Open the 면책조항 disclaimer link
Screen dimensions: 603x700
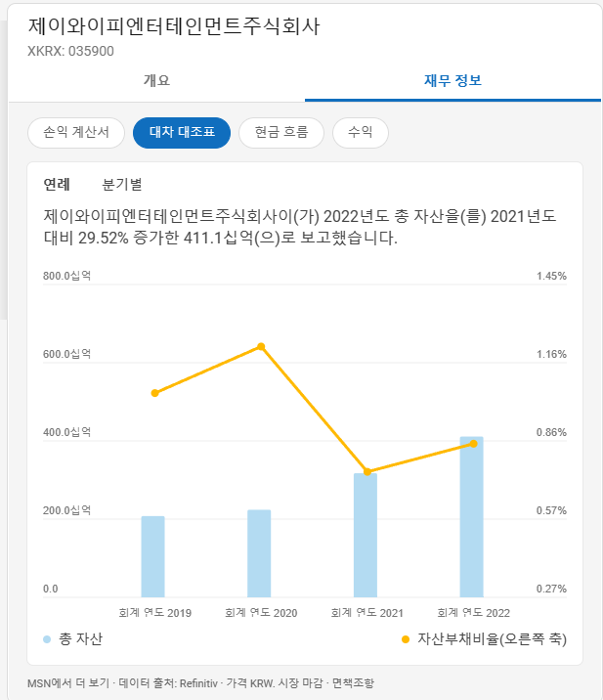click(353, 683)
